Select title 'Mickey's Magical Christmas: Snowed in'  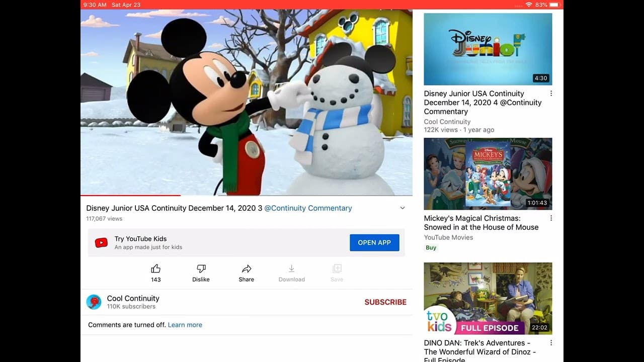pyautogui.click(x=481, y=223)
